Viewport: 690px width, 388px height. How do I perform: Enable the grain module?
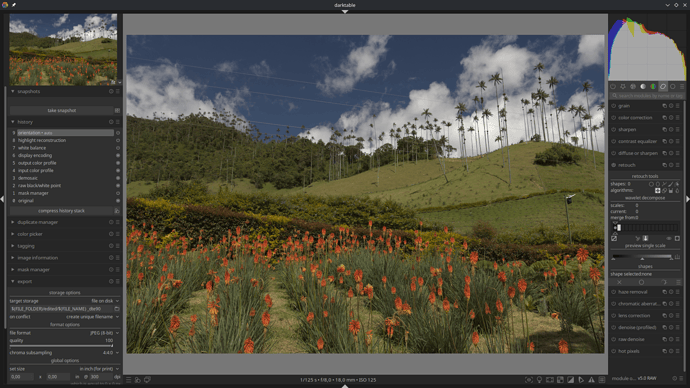[613, 106]
